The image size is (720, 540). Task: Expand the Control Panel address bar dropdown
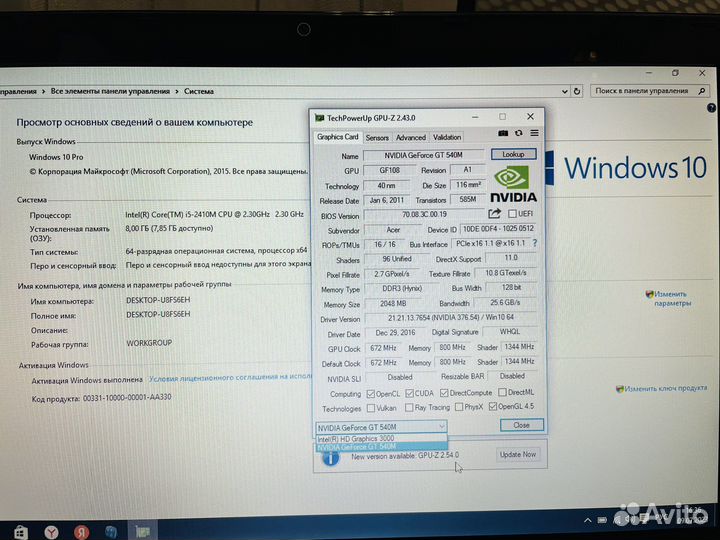(x=565, y=91)
